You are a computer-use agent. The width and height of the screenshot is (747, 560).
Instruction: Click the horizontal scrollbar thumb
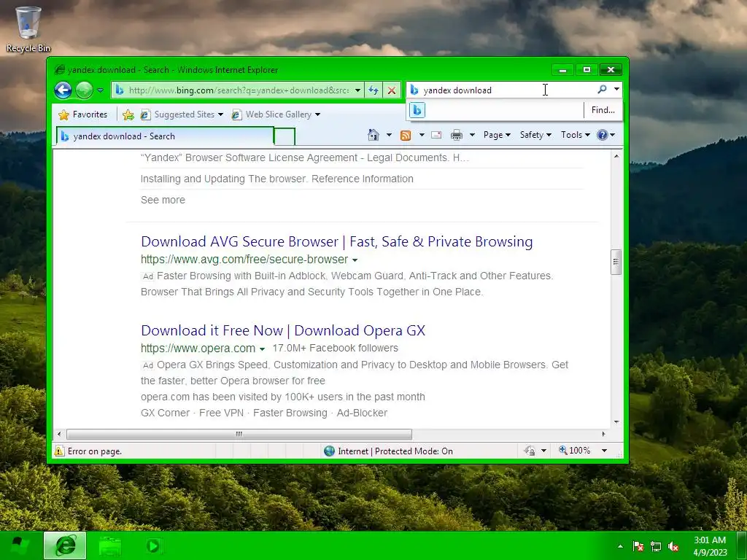[x=239, y=434]
